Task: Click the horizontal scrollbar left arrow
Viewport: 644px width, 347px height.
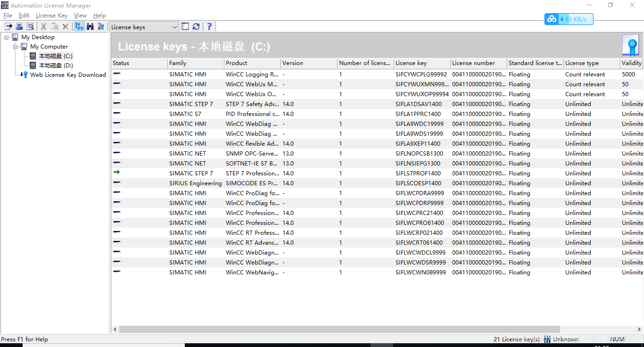Action: pyautogui.click(x=115, y=330)
